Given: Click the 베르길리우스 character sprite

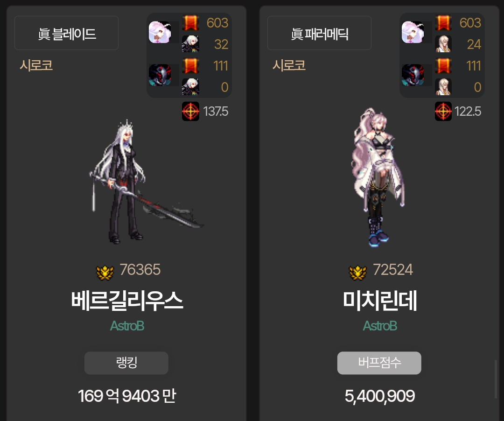Looking at the screenshot, I should tap(146, 182).
